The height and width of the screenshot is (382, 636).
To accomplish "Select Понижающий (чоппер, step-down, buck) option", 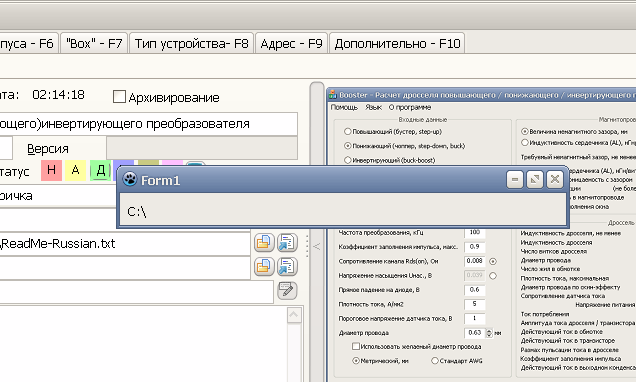I will click(347, 146).
